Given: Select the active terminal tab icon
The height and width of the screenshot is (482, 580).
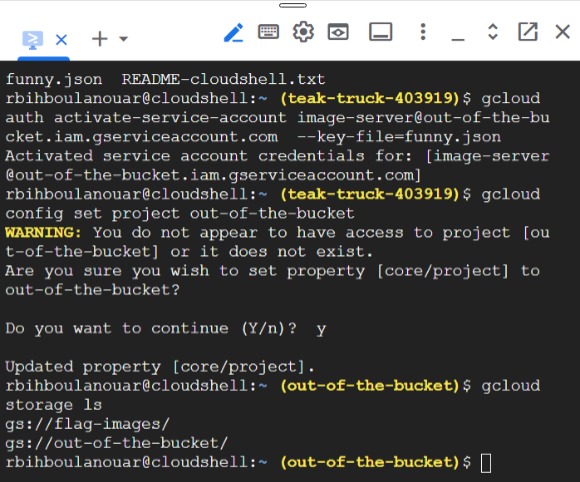Looking at the screenshot, I should (33, 39).
